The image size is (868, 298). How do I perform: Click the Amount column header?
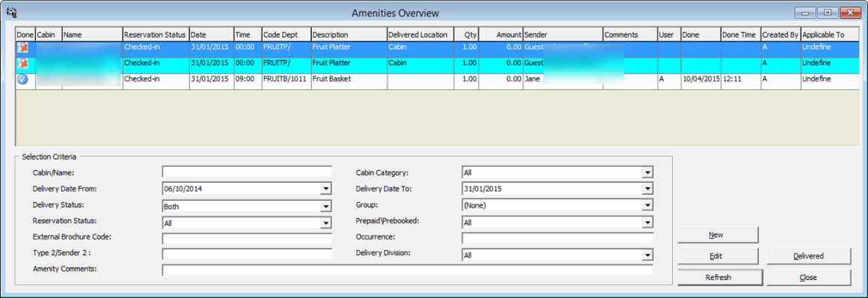click(501, 34)
